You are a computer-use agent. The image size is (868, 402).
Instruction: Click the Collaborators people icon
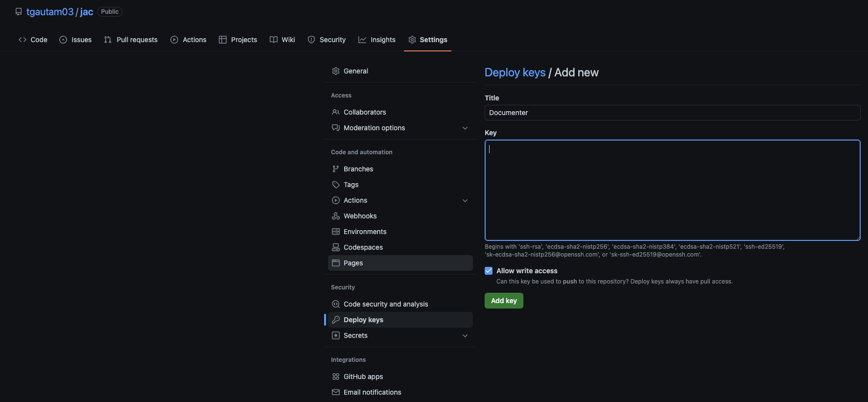(336, 112)
